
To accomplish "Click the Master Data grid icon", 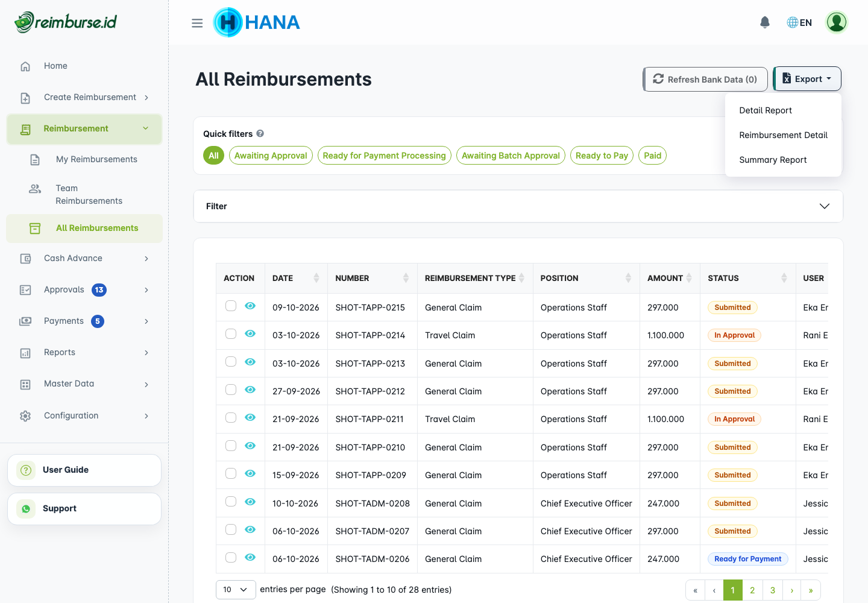I will [x=25, y=384].
